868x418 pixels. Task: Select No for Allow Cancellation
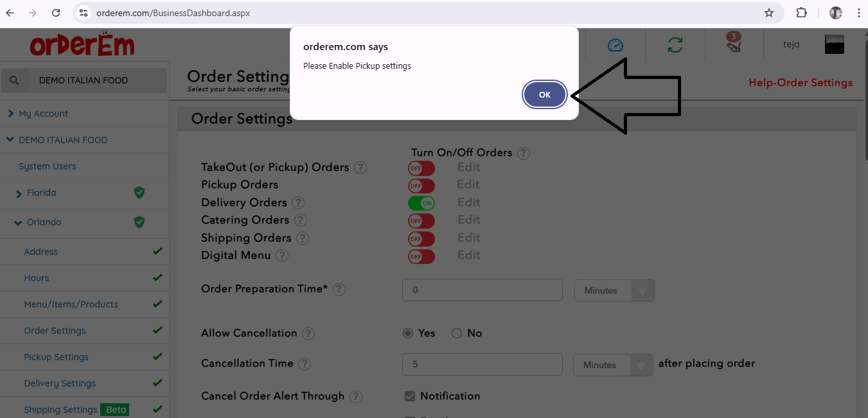pyautogui.click(x=457, y=333)
